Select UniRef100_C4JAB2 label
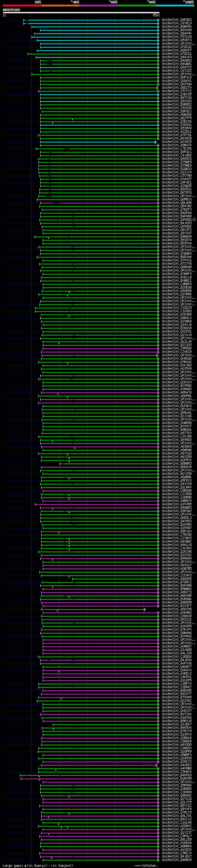197x868 pixels. (x=176, y=155)
